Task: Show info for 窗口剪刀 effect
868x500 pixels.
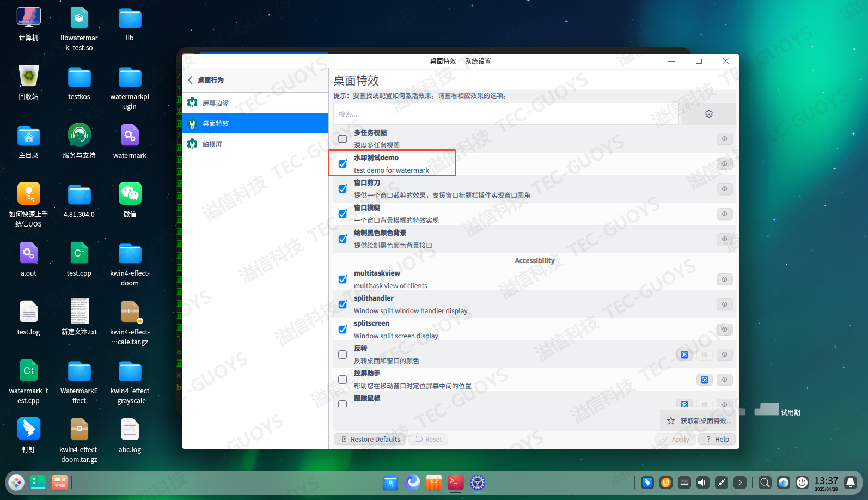Action: (724, 189)
